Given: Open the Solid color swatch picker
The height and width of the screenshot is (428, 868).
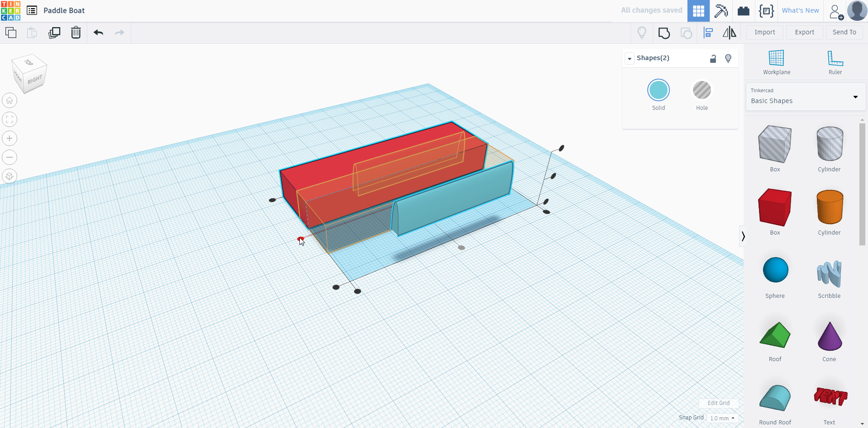Looking at the screenshot, I should [x=658, y=90].
